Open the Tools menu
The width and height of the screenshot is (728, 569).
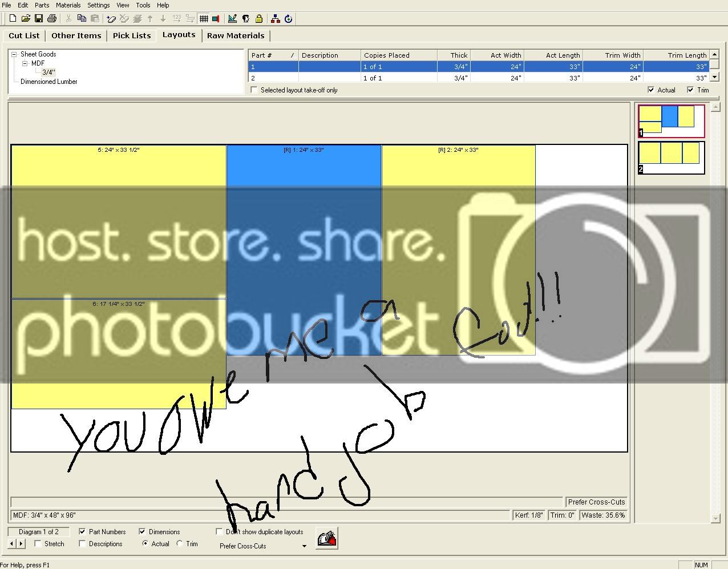pyautogui.click(x=143, y=5)
